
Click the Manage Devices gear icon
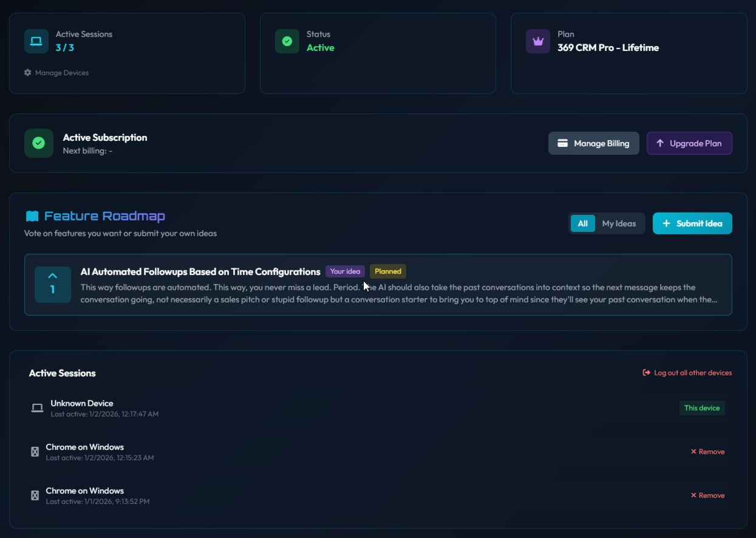pos(27,73)
